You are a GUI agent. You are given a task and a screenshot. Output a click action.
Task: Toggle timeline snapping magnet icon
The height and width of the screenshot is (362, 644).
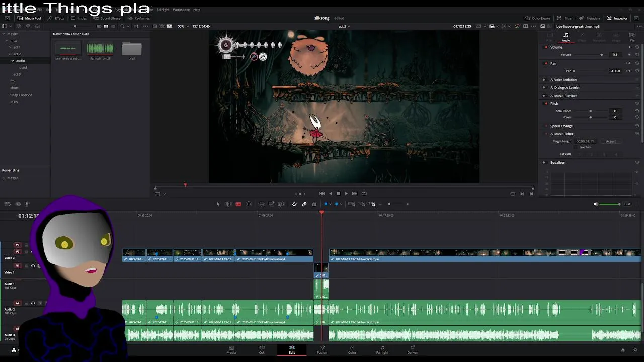(294, 204)
